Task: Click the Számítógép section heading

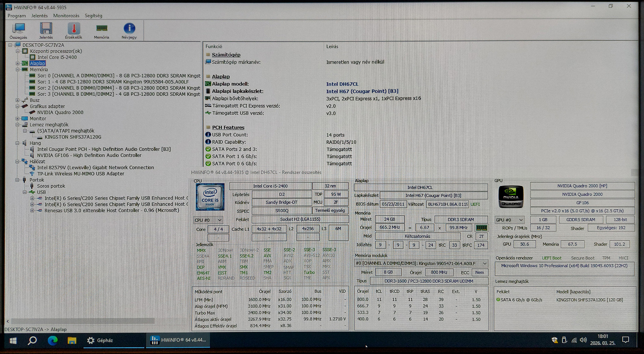Action: point(226,55)
